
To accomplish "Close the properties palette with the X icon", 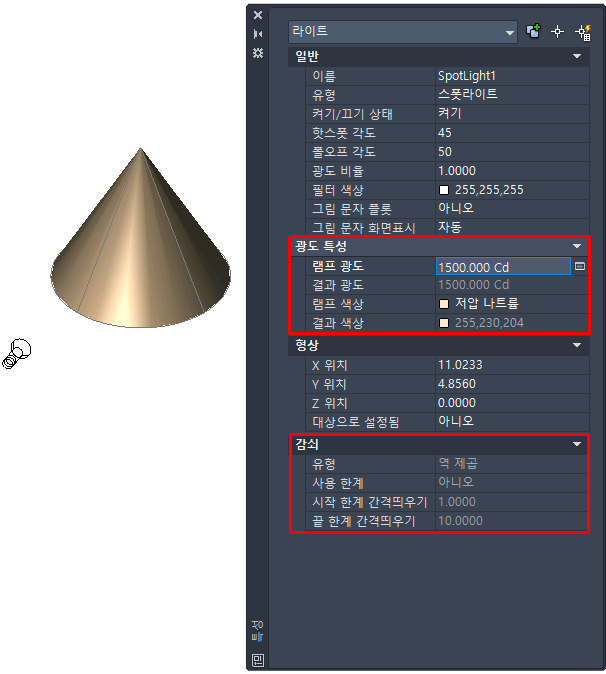I will [x=258, y=15].
